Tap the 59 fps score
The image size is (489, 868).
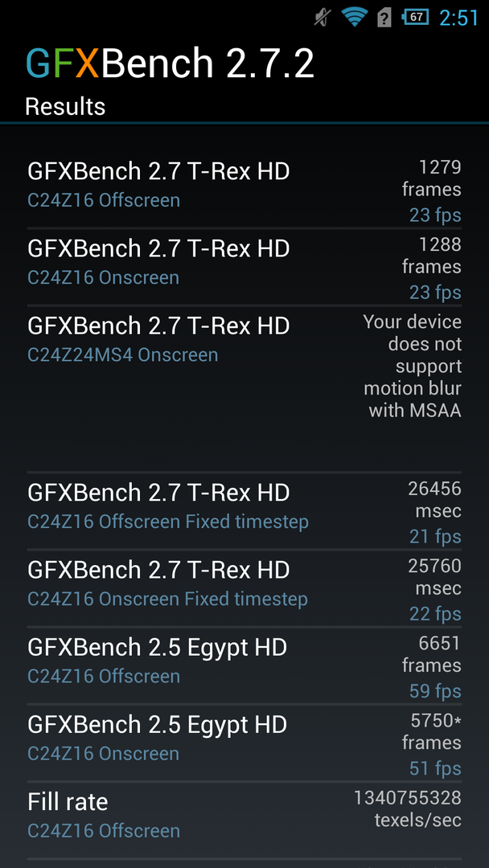pos(435,691)
